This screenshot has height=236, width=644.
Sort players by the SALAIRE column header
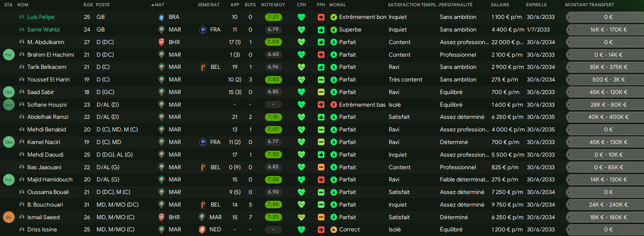coord(500,5)
